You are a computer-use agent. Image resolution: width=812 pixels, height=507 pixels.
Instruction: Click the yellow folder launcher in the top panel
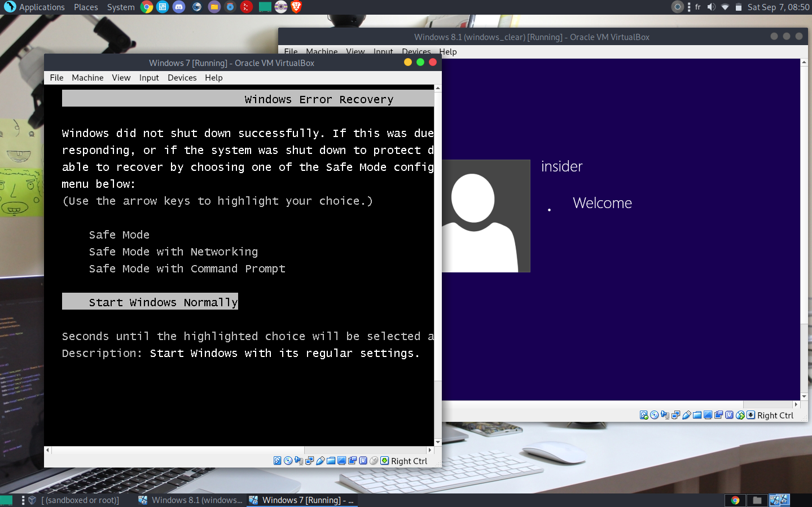[214, 7]
